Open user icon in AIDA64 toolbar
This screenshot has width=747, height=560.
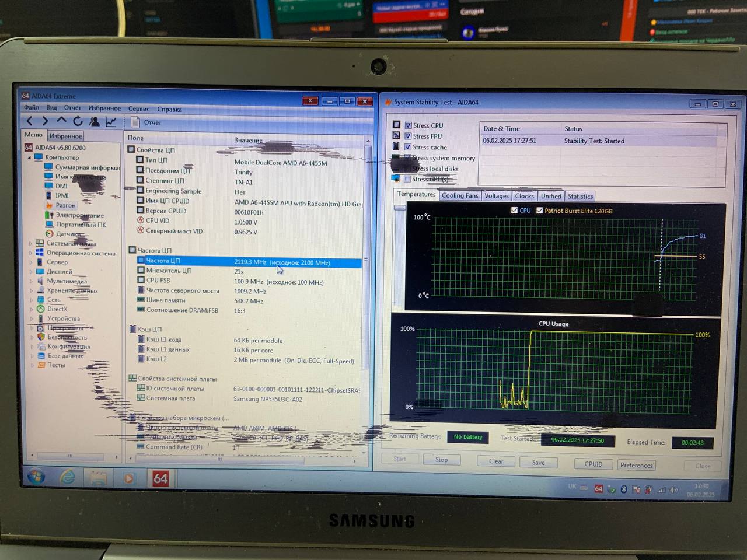94,121
